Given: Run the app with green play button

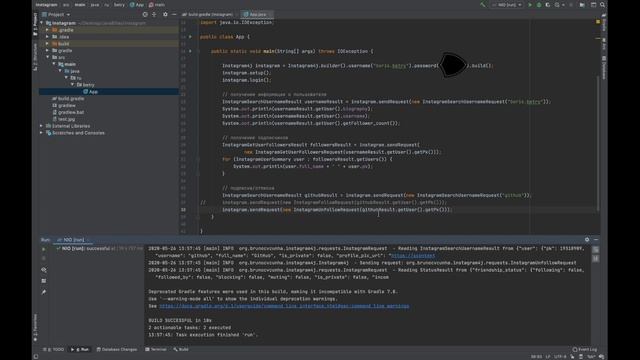Looking at the screenshot, I should pos(530,5).
